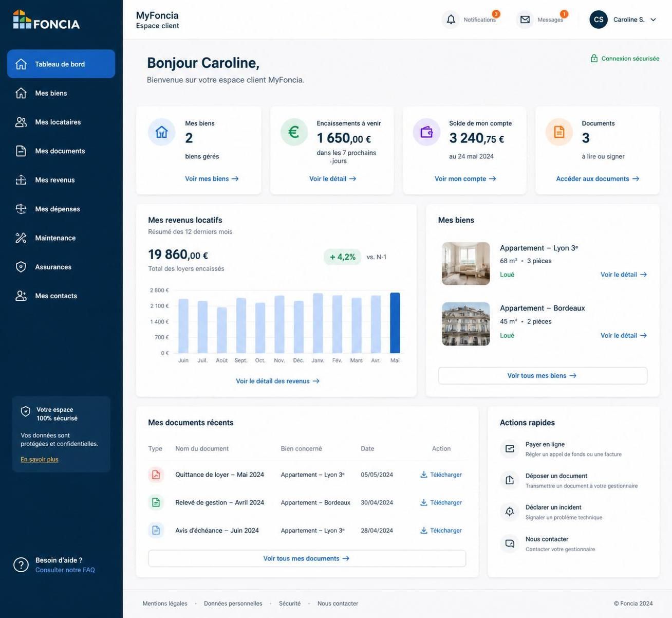Click the green Connexion sécurisée padlock icon

tap(594, 58)
